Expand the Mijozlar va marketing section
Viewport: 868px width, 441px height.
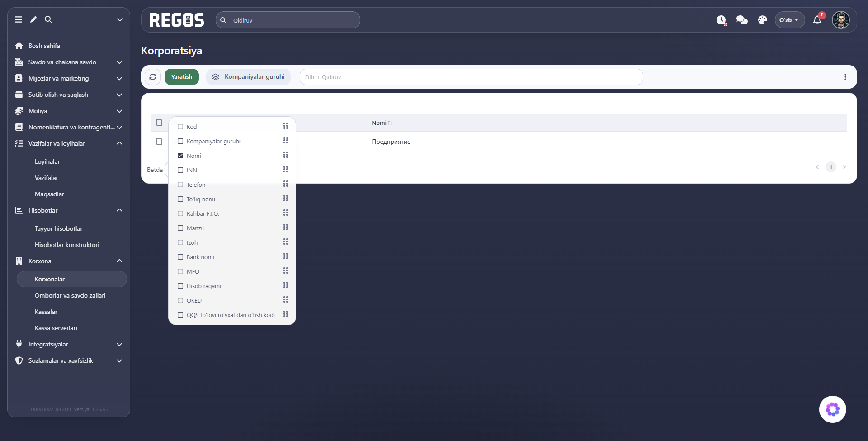click(x=69, y=78)
